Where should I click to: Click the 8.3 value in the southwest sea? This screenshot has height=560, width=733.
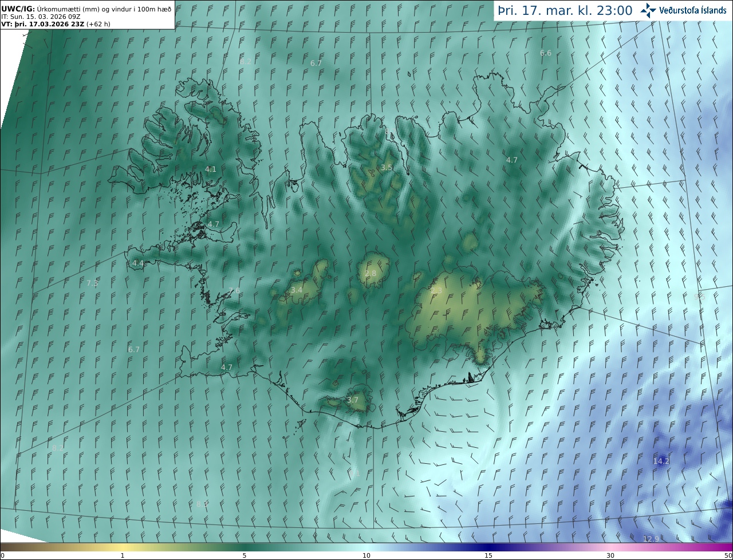pos(202,504)
